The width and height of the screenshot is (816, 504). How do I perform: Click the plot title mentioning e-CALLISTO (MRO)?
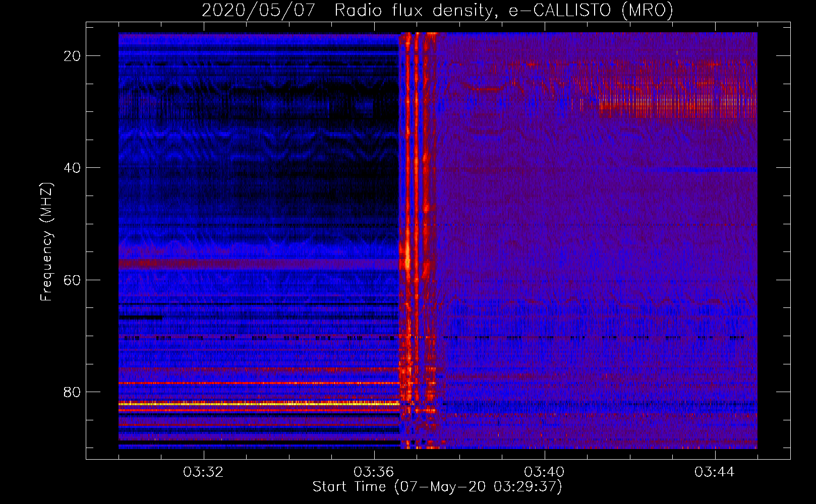point(437,10)
